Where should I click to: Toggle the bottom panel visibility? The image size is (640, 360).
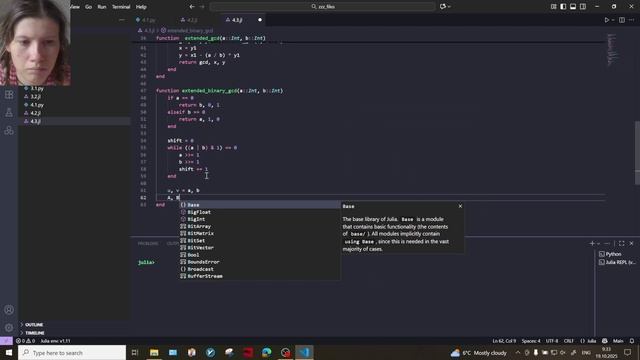(x=573, y=7)
